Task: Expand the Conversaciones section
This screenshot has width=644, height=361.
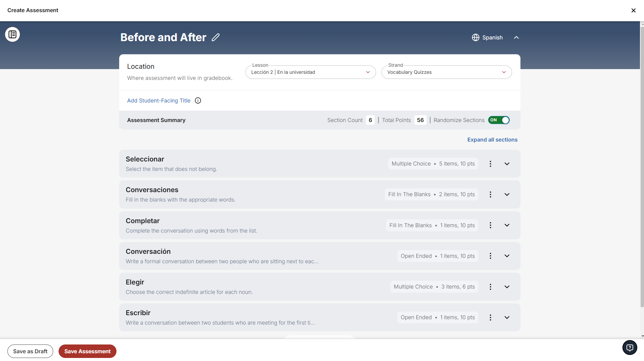Action: [507, 194]
